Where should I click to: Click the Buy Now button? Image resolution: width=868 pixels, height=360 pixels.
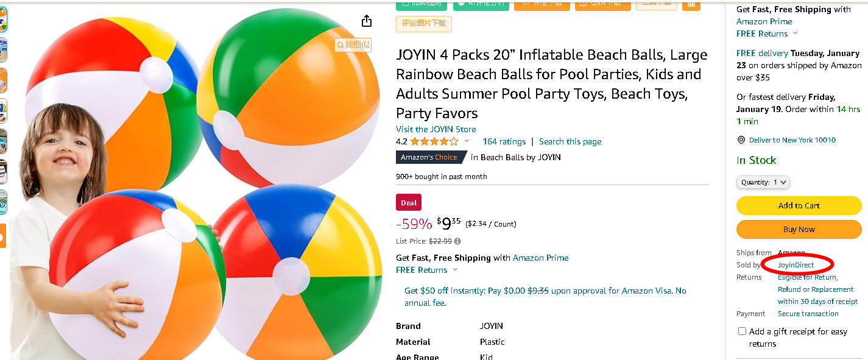799,230
